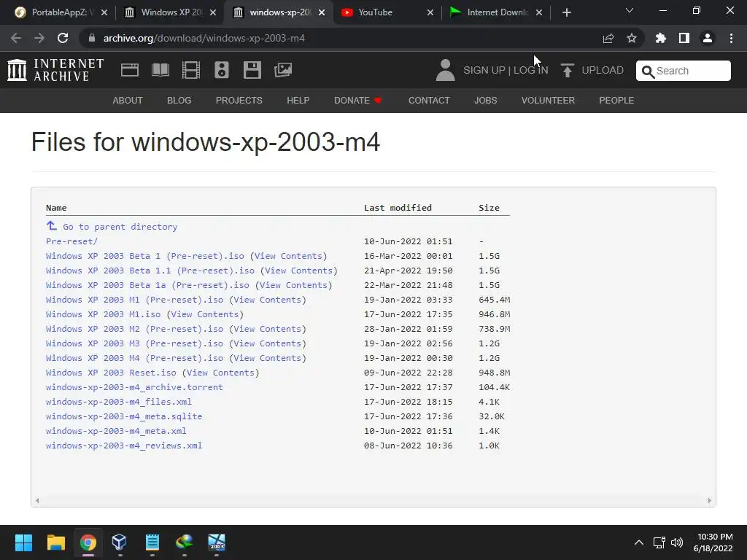747x560 pixels.
Task: Open windows-xp-2003-m4_reviews.xml link
Action: coord(124,446)
